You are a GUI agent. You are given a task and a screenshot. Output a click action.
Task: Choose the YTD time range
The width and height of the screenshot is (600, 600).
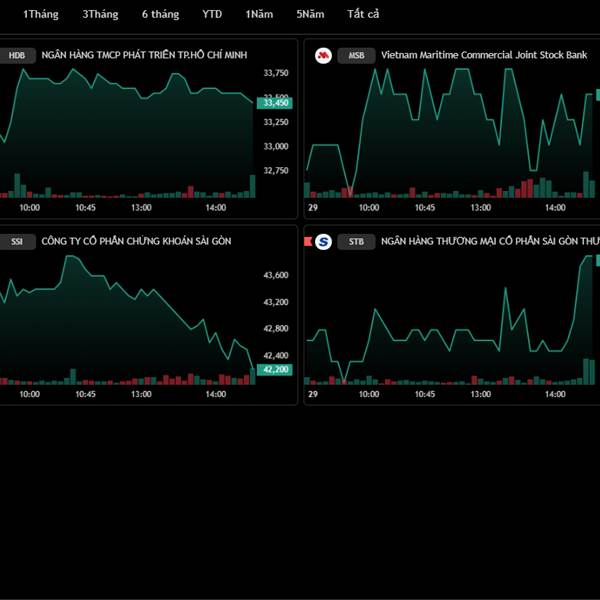coord(212,15)
